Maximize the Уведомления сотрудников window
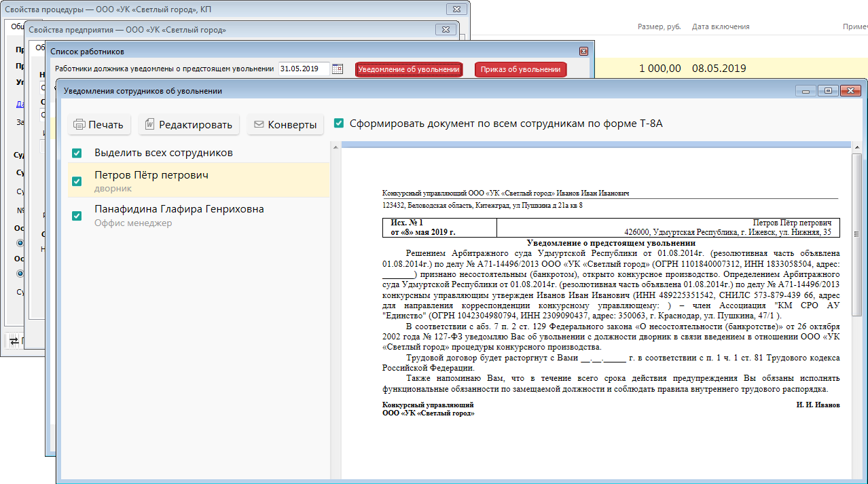This screenshot has width=868, height=484. click(827, 90)
